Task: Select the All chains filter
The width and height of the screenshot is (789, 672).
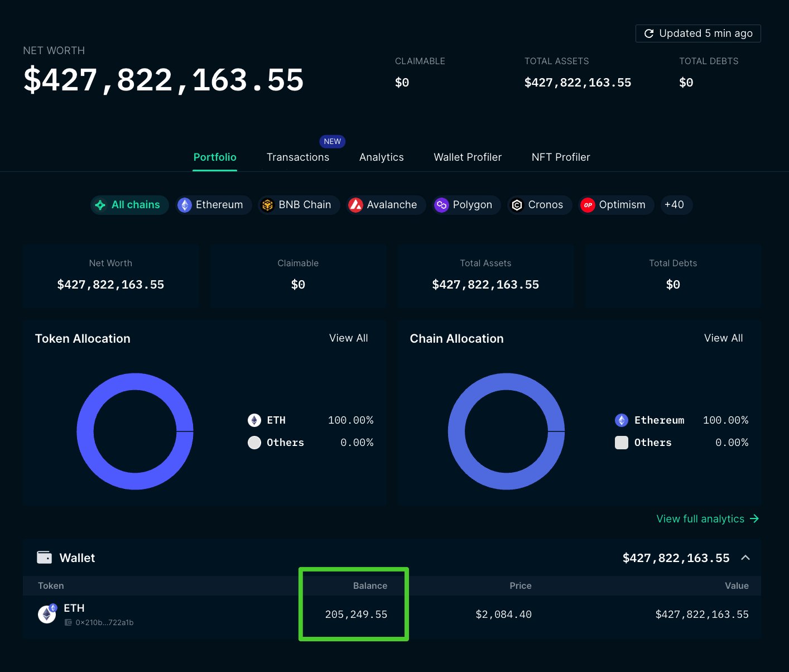Action: pyautogui.click(x=129, y=205)
